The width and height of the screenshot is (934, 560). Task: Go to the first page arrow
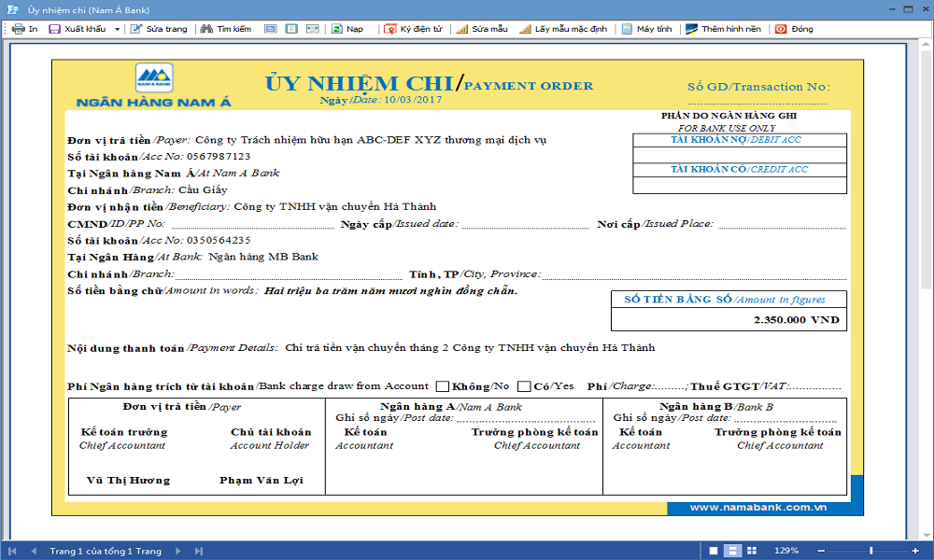(x=14, y=551)
